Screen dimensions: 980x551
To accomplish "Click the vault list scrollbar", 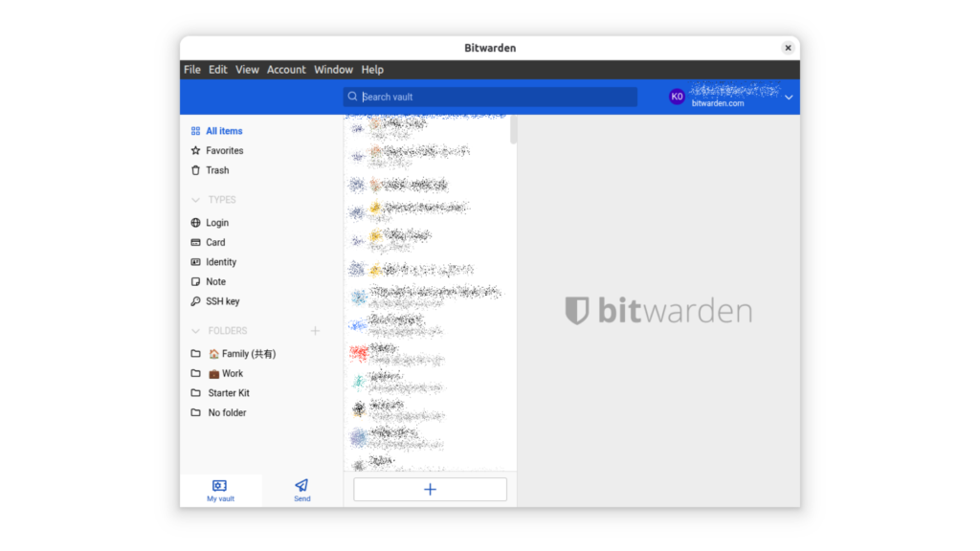I will pyautogui.click(x=514, y=129).
